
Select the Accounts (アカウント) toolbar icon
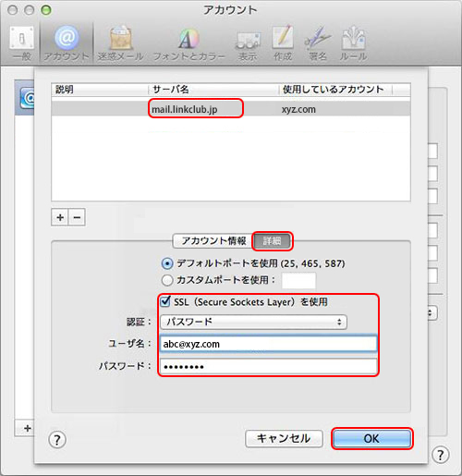pos(67,43)
